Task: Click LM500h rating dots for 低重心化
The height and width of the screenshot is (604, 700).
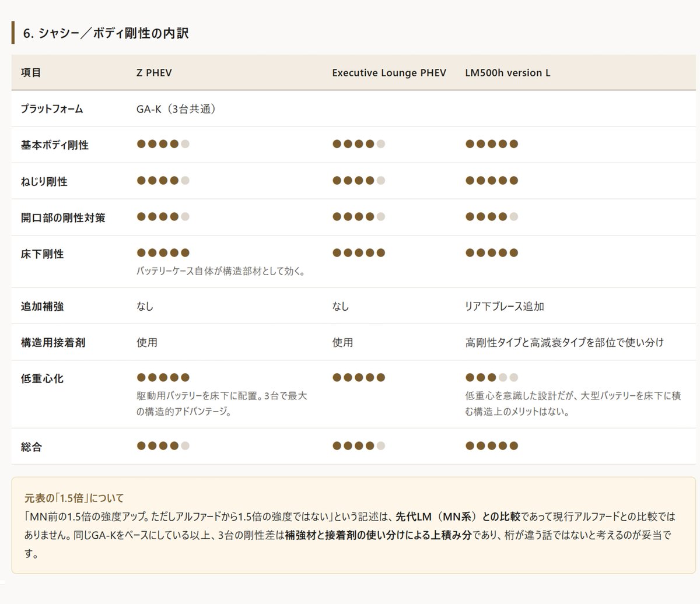Action: pos(492,377)
